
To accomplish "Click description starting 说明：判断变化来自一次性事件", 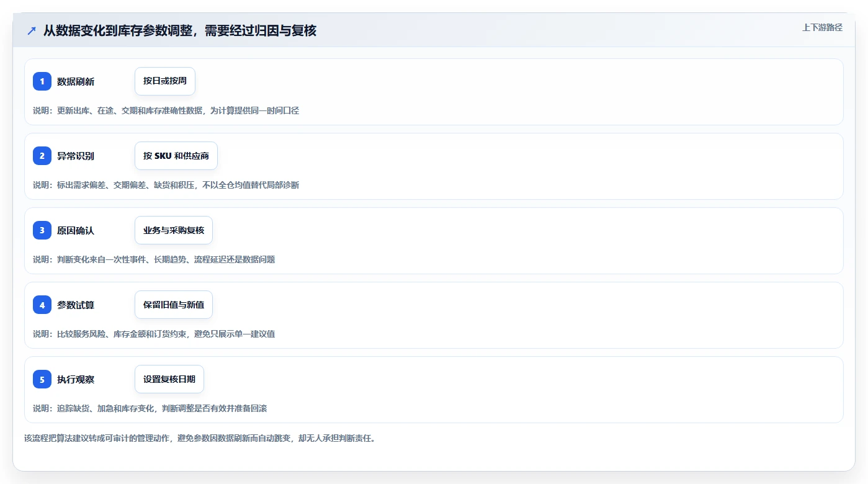I will pos(154,259).
